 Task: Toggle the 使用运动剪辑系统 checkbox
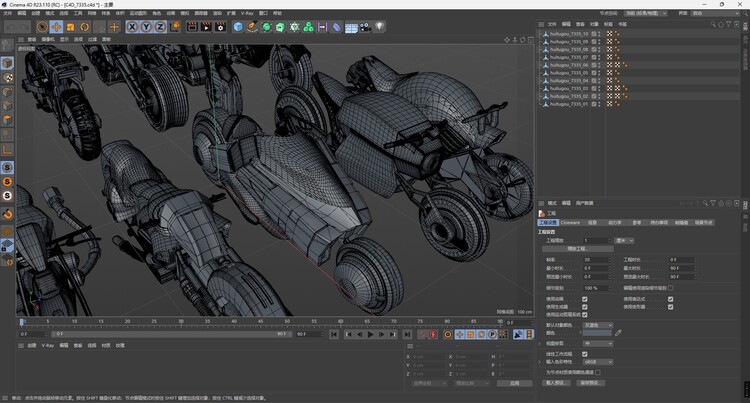pos(585,315)
